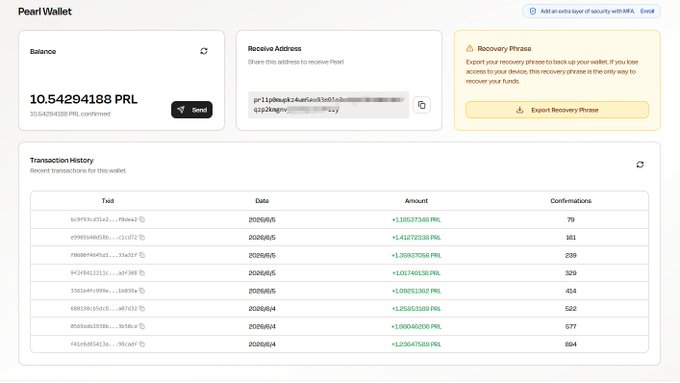Click the txid text starting with f41e
Screen dimensions: 680x383
[x=104, y=344]
